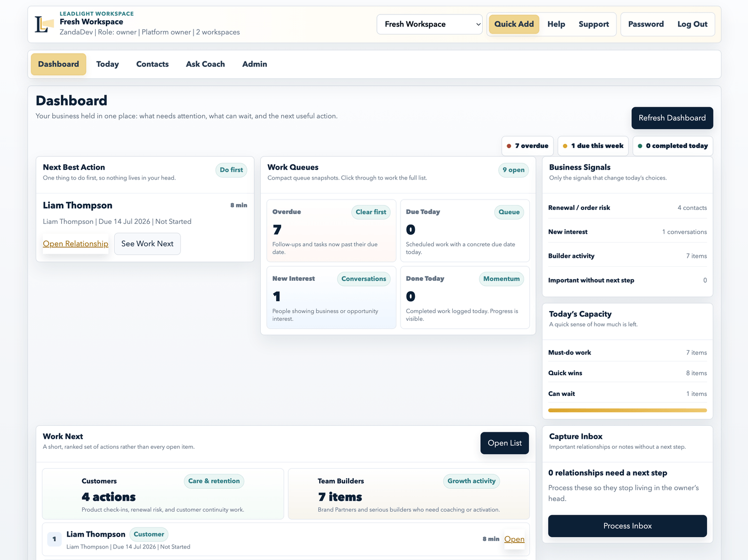This screenshot has height=560, width=748.
Task: Click the Growth activity badge
Action: tap(471, 481)
